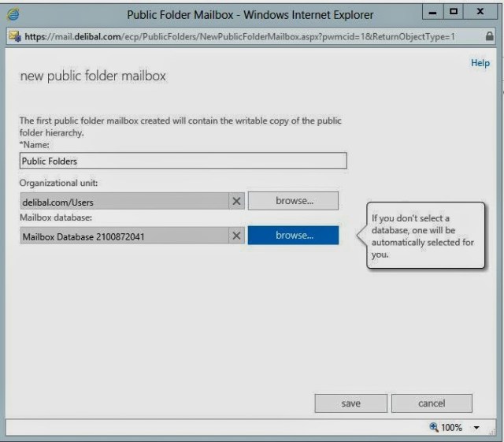
Task: Expand the zoom level dropdown arrow
Action: pyautogui.click(x=476, y=428)
